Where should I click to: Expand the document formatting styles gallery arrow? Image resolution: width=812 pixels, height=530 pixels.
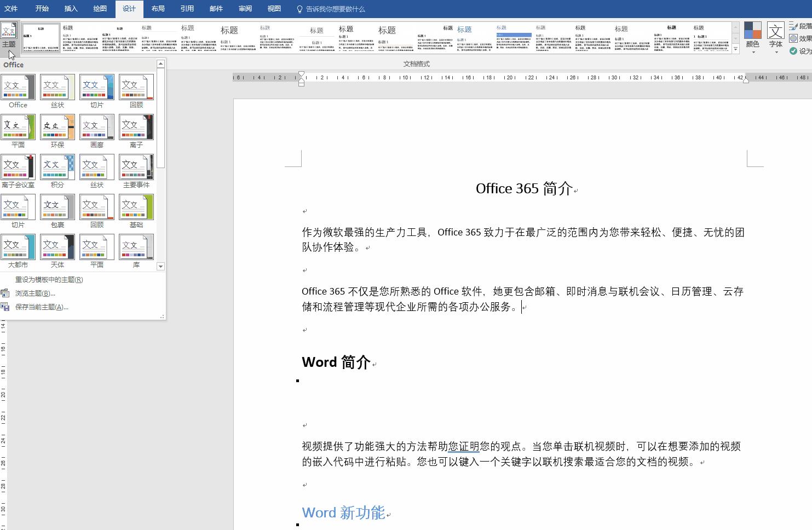[x=735, y=49]
